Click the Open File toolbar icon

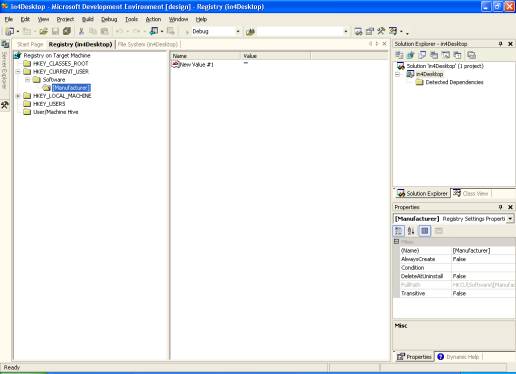(43, 31)
